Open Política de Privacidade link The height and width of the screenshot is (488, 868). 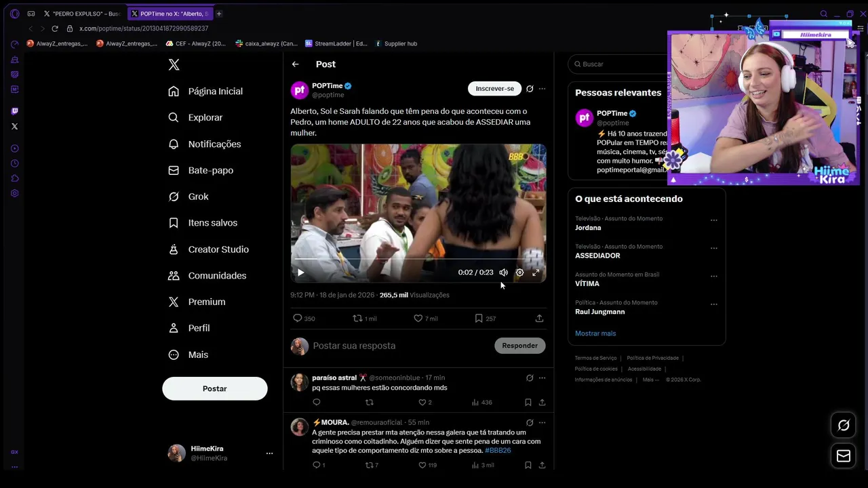(x=652, y=358)
